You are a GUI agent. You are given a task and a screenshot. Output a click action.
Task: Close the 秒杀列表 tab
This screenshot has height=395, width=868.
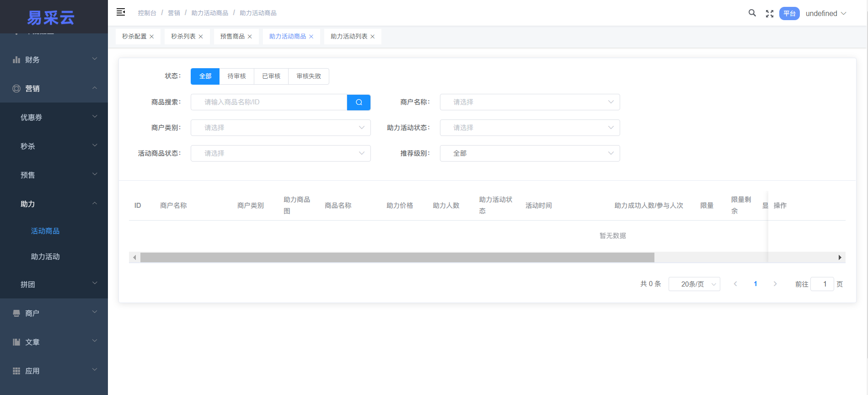click(201, 37)
